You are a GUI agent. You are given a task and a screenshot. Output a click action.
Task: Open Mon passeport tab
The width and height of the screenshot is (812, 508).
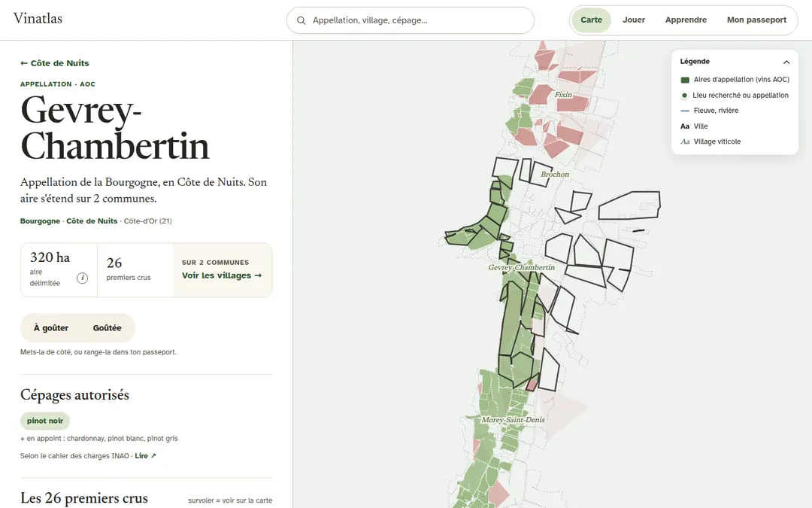coord(756,20)
